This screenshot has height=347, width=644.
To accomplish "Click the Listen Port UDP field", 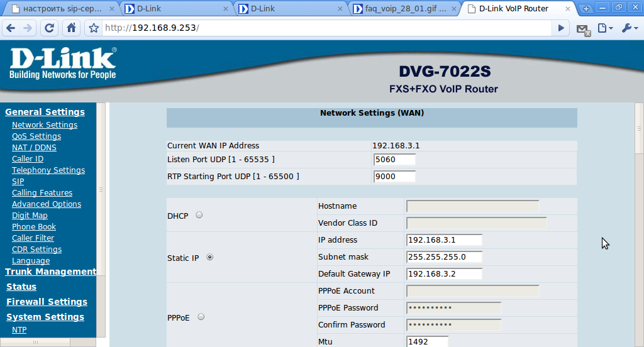I will (x=394, y=159).
